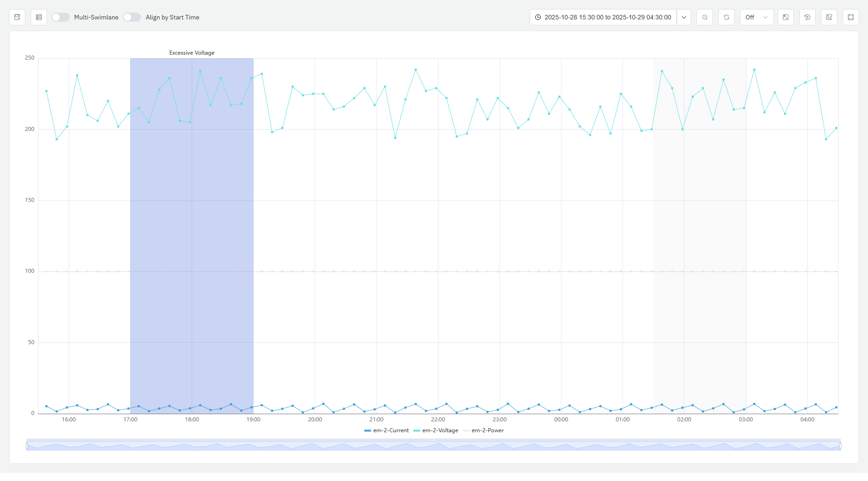Image resolution: width=868 pixels, height=481 pixels.
Task: Click the clock icon in the time range field
Action: [x=538, y=17]
